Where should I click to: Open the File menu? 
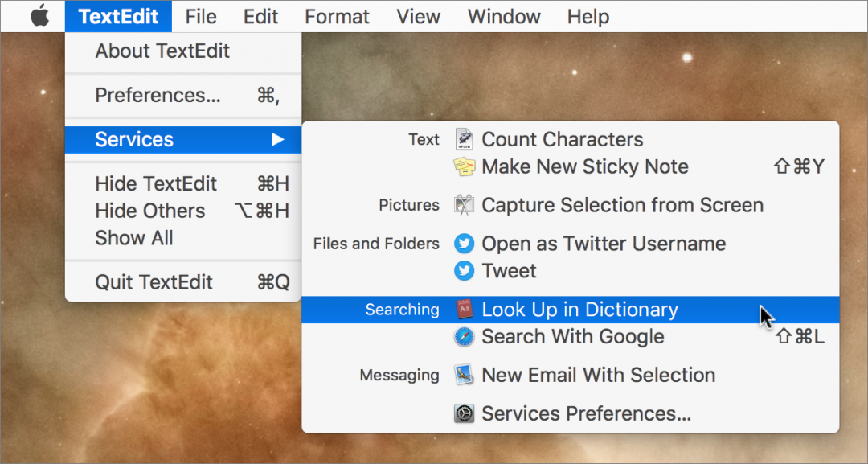[x=200, y=16]
